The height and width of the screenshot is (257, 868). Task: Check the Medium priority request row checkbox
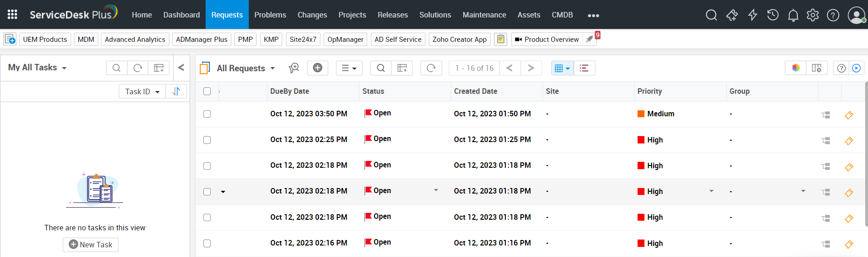coord(207,114)
